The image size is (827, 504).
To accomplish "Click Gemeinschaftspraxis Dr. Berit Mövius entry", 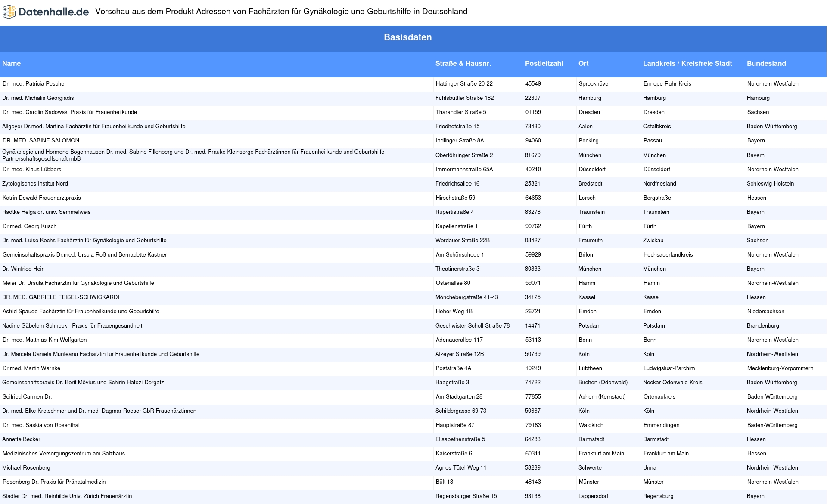I will point(83,383).
